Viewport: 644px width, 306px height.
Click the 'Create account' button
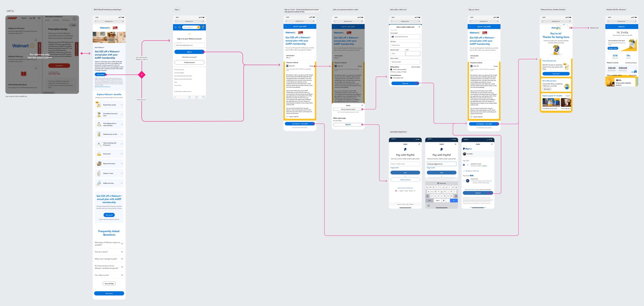click(189, 62)
